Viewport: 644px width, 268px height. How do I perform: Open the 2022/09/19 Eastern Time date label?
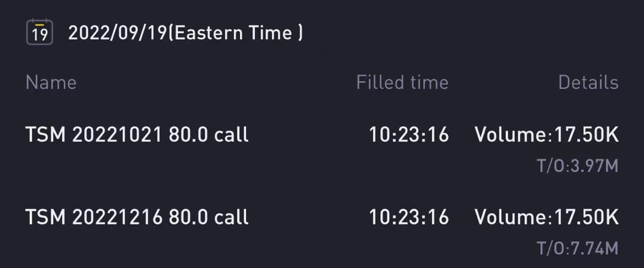click(x=185, y=32)
